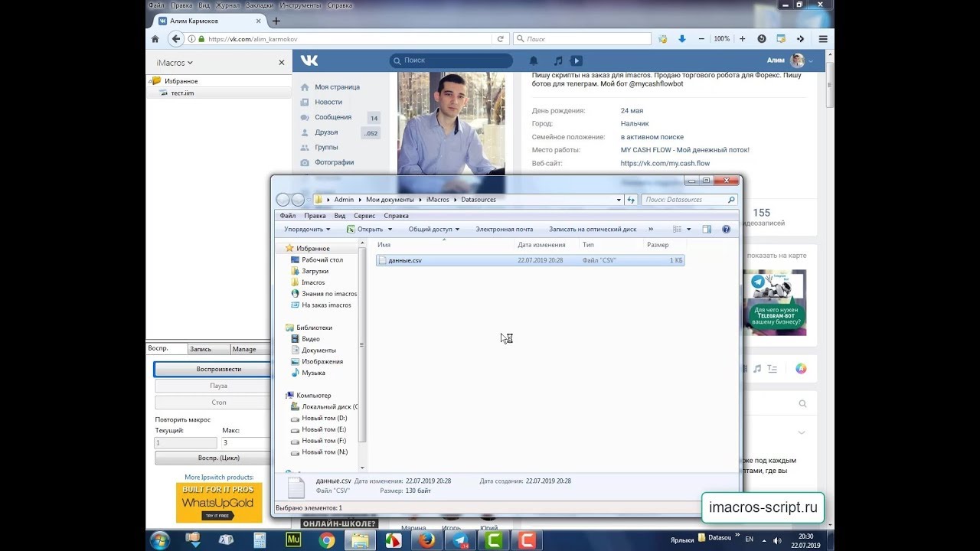The width and height of the screenshot is (980, 551).
Task: Click the Explorer Datasources search box
Action: click(x=689, y=200)
